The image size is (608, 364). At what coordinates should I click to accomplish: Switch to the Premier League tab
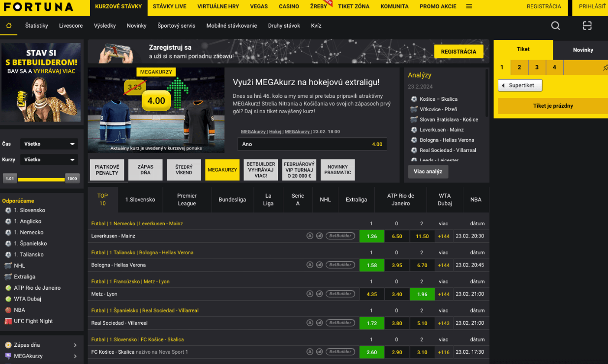pyautogui.click(x=187, y=200)
